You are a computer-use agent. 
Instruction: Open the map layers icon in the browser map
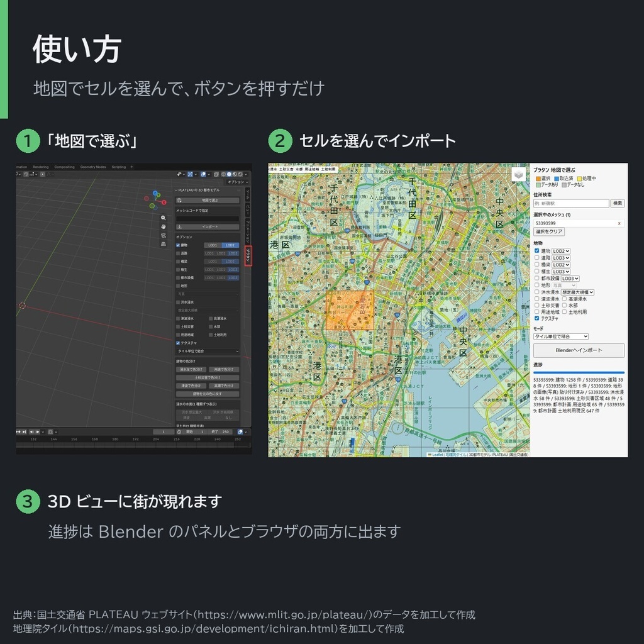(x=518, y=174)
